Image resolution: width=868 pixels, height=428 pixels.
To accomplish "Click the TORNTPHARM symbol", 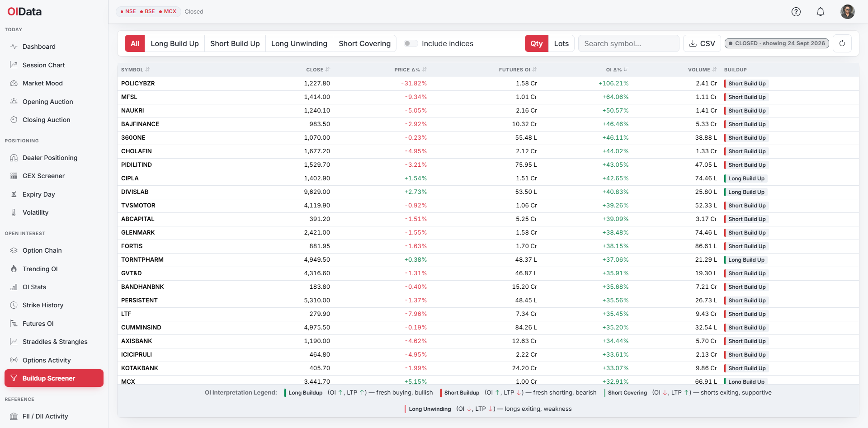I will (x=142, y=260).
